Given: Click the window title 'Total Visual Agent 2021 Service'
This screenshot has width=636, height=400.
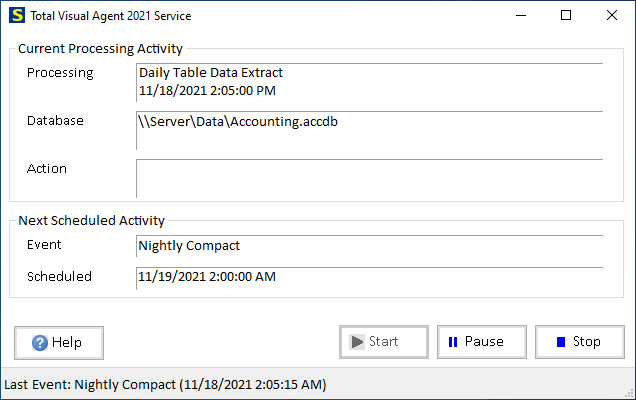Looking at the screenshot, I should tap(111, 16).
